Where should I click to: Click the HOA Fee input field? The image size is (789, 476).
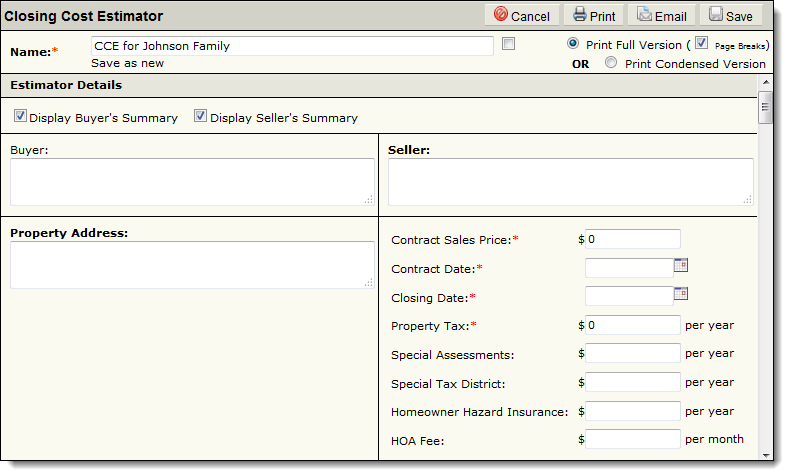[633, 439]
